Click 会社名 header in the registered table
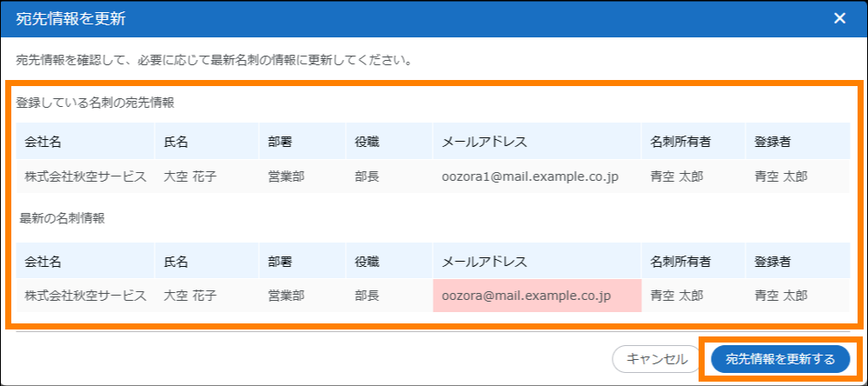 [43, 141]
